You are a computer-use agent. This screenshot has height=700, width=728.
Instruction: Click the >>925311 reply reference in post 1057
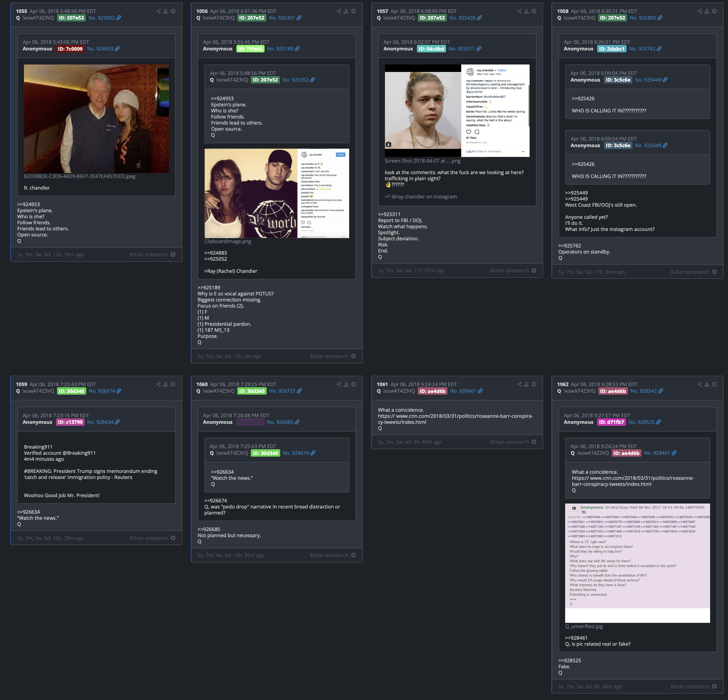point(389,214)
